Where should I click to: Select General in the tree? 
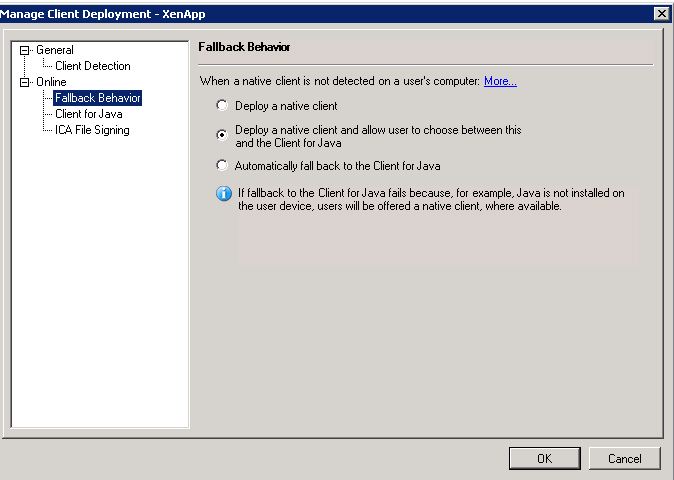[55, 50]
